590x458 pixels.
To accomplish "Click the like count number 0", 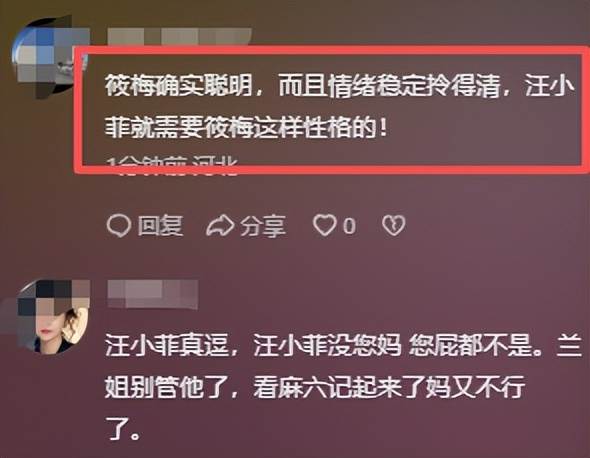I will (349, 226).
